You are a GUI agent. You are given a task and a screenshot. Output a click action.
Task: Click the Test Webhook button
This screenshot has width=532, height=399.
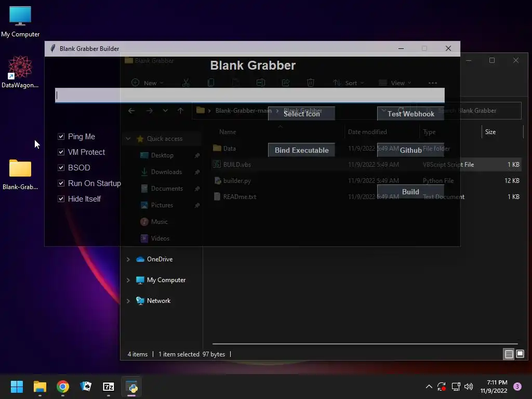[410, 114]
